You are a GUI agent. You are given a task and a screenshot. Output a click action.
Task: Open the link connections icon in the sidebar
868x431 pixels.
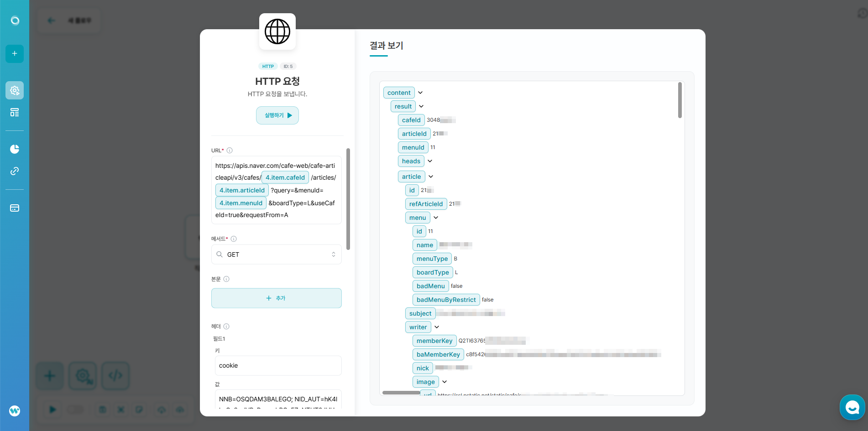pyautogui.click(x=15, y=171)
